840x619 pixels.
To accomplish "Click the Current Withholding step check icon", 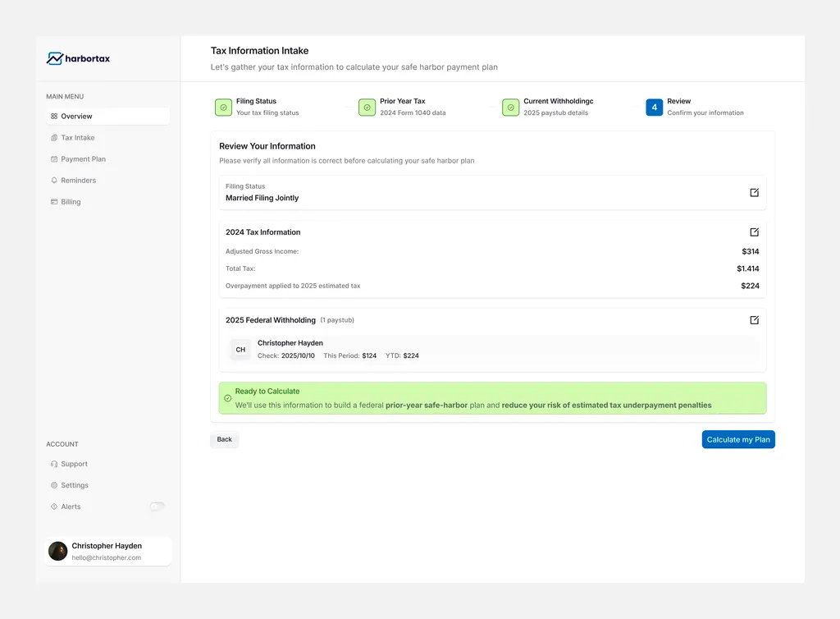I will (x=510, y=108).
